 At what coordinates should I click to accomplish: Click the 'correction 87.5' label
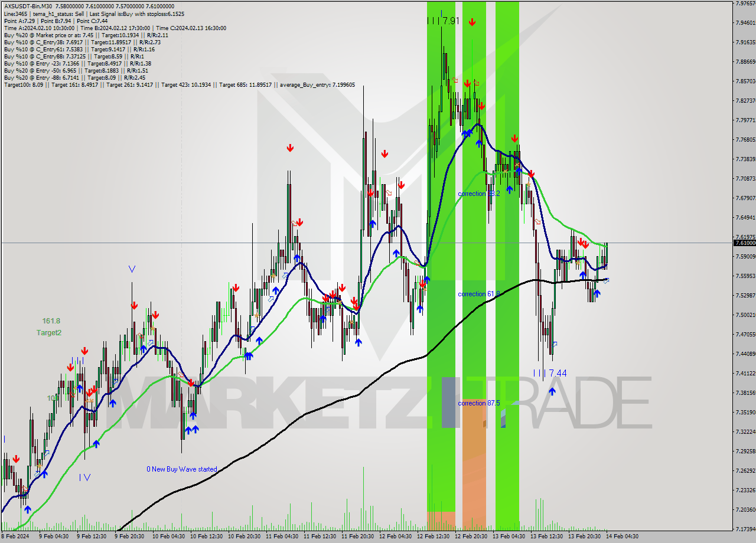[479, 403]
